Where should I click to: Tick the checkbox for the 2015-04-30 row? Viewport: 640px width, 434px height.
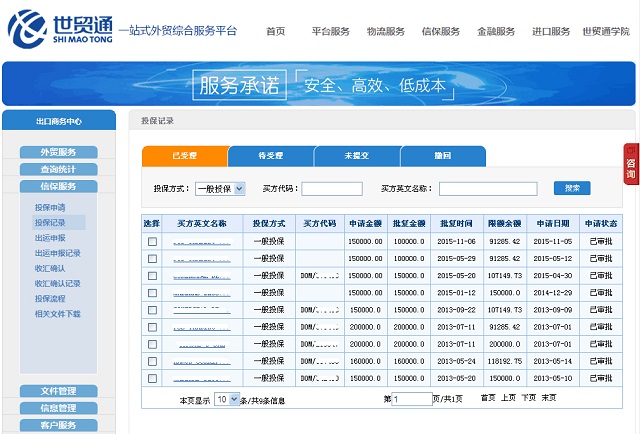[x=152, y=275]
